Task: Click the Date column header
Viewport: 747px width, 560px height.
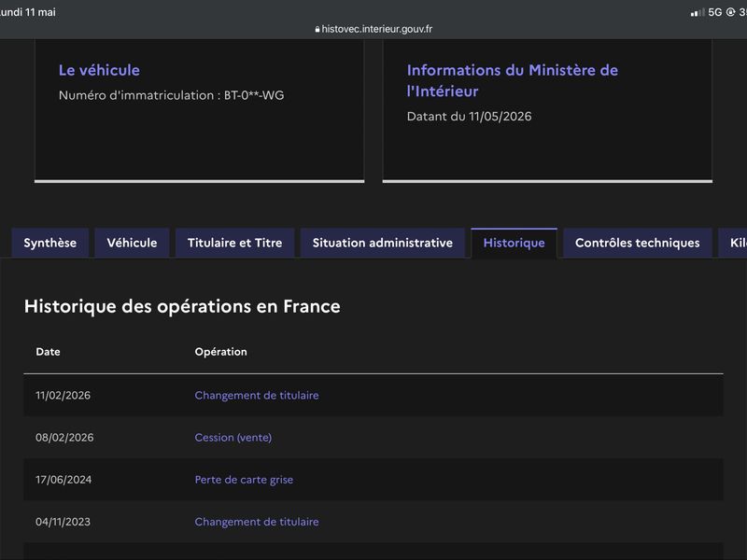Action: click(x=49, y=352)
